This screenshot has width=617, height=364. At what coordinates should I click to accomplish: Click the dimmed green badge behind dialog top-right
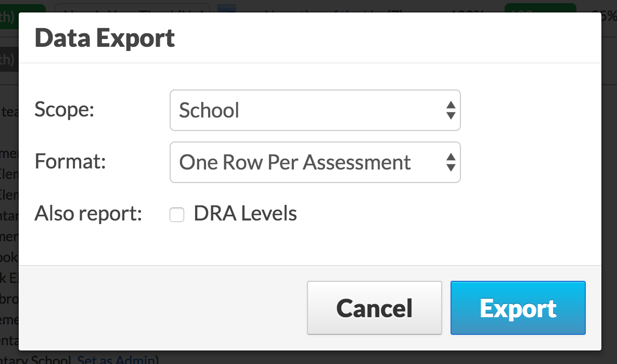(x=541, y=8)
